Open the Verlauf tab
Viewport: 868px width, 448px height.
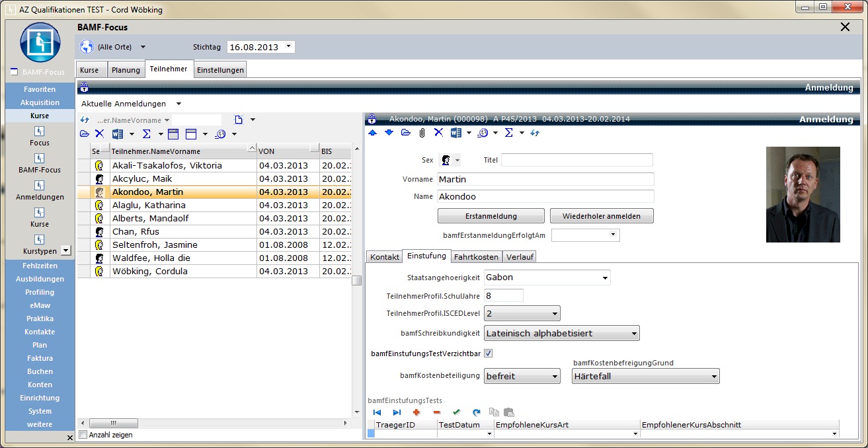coord(520,257)
